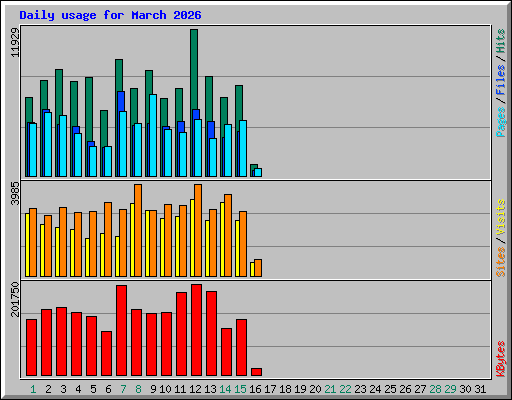Click the day label 19 on the axis
Image resolution: width=512 pixels, height=400 pixels.
coord(300,389)
